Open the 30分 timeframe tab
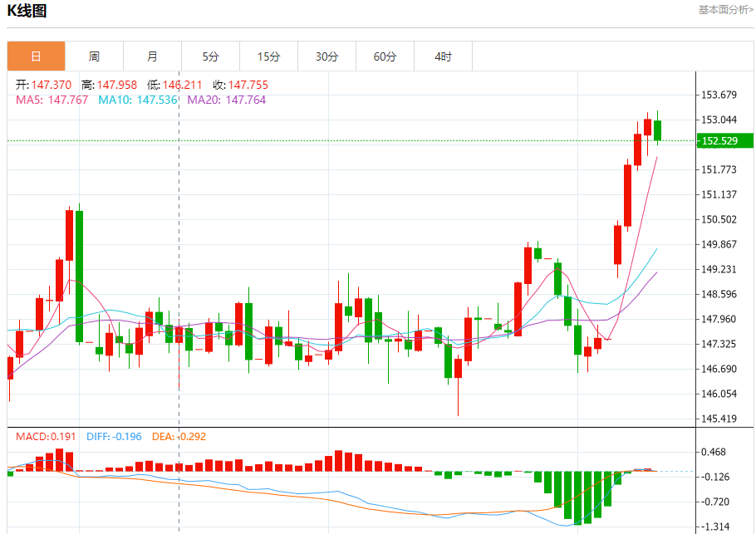Screen dimensions: 756x534 (x=326, y=56)
